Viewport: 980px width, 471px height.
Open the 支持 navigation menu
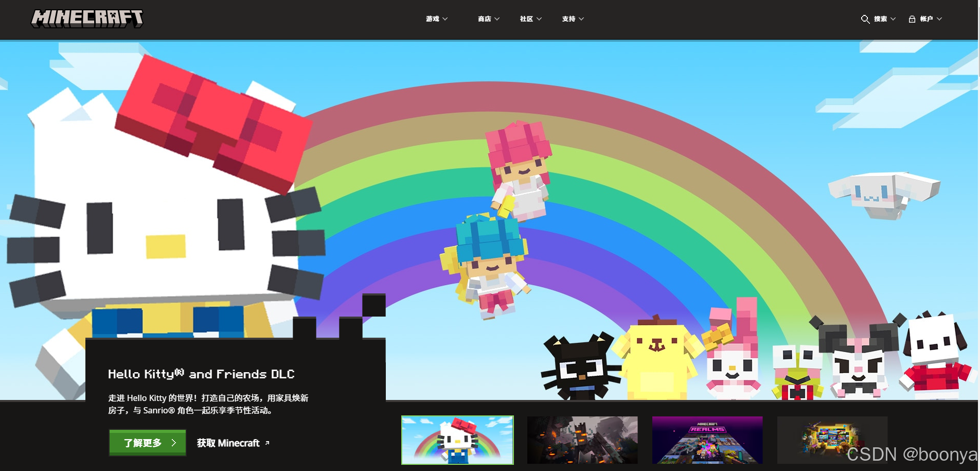[x=568, y=19]
